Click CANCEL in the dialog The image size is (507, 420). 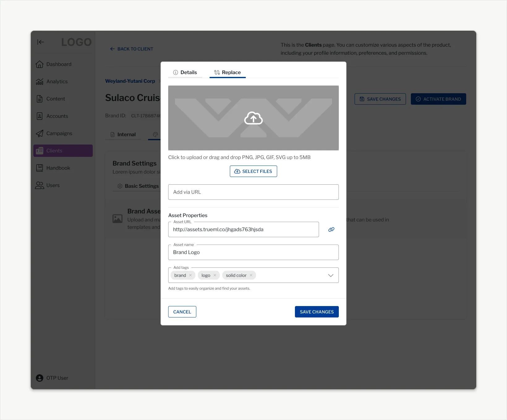pyautogui.click(x=182, y=312)
